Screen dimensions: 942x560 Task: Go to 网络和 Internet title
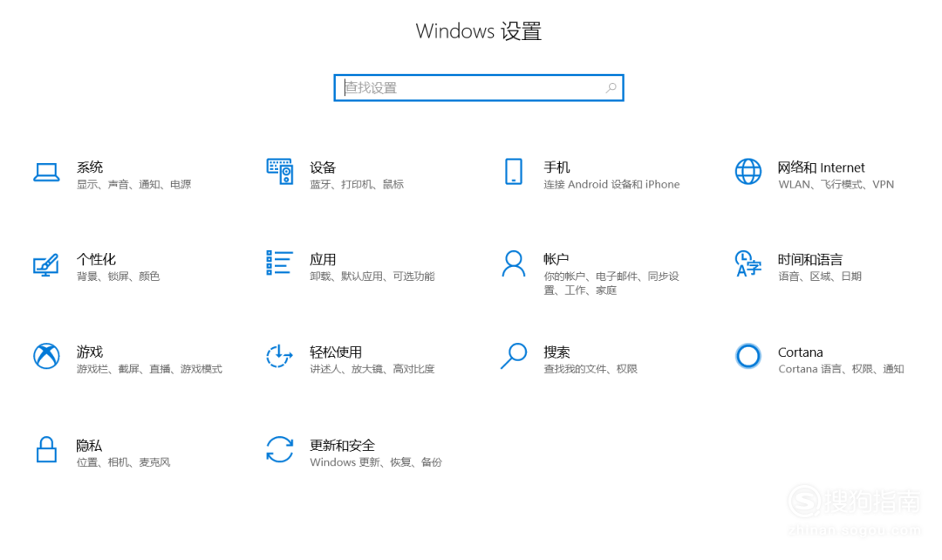click(822, 167)
